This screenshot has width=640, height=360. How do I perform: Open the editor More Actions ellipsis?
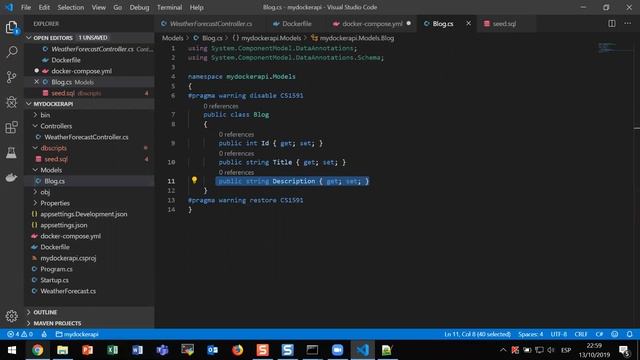click(628, 24)
